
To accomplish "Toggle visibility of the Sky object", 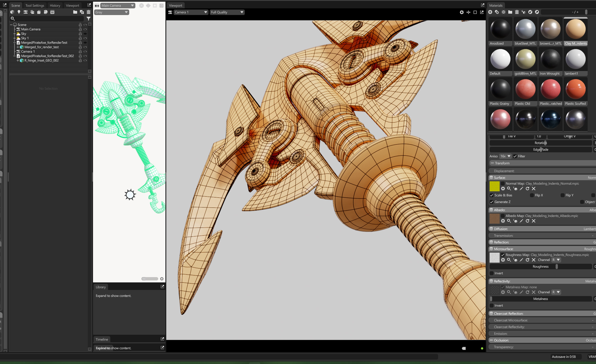I will click(x=85, y=33).
